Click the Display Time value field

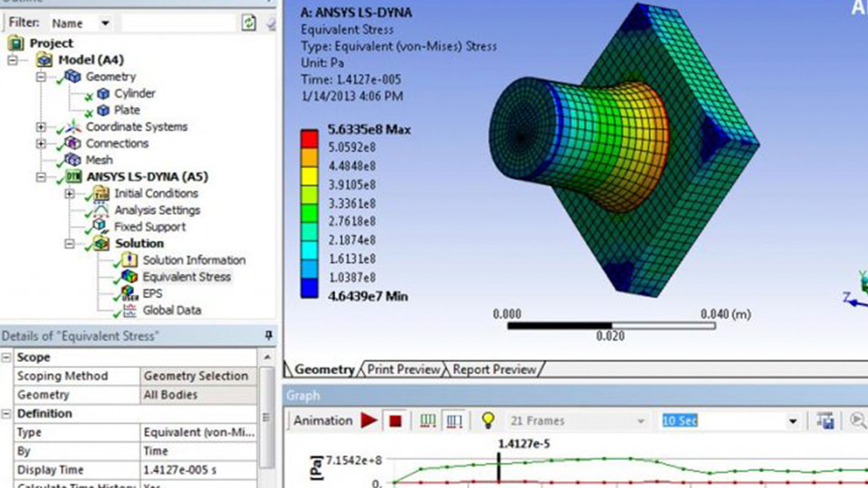pos(198,470)
